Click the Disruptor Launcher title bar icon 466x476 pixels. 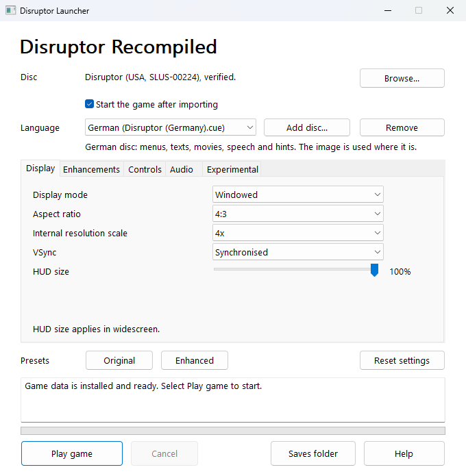[x=11, y=10]
